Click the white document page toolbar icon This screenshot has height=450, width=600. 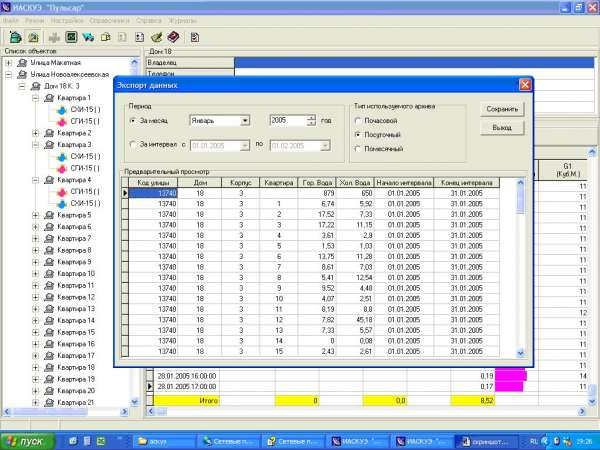click(x=139, y=38)
